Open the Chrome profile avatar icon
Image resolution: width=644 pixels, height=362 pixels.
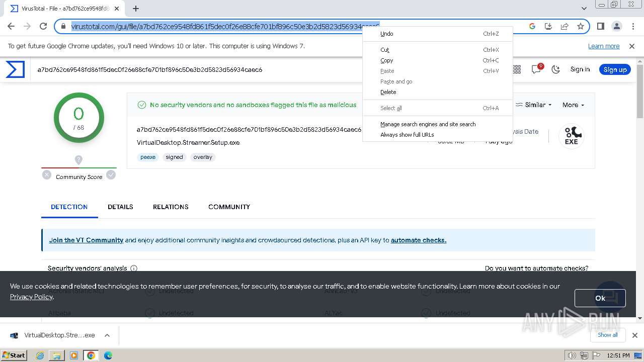tap(616, 26)
